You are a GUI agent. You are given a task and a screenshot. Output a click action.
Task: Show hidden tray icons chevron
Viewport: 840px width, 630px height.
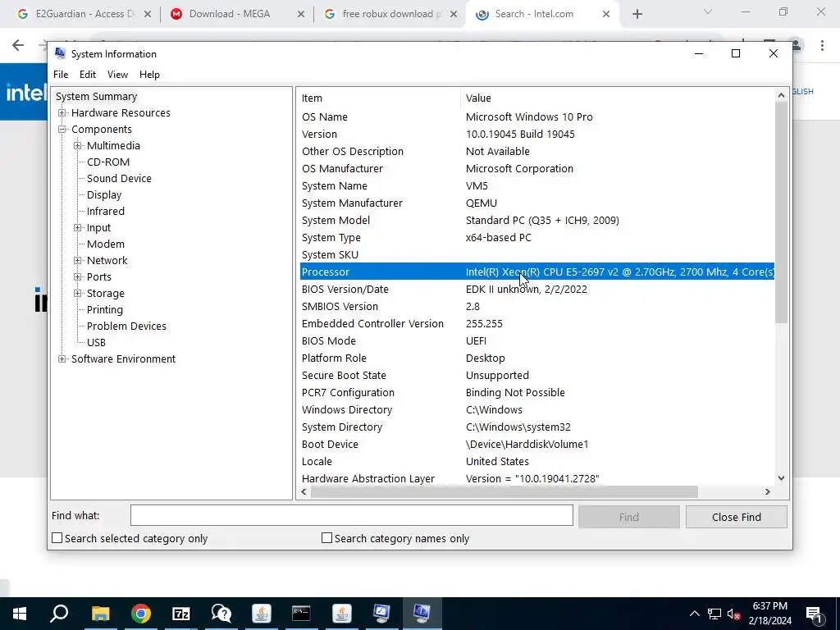coord(694,614)
